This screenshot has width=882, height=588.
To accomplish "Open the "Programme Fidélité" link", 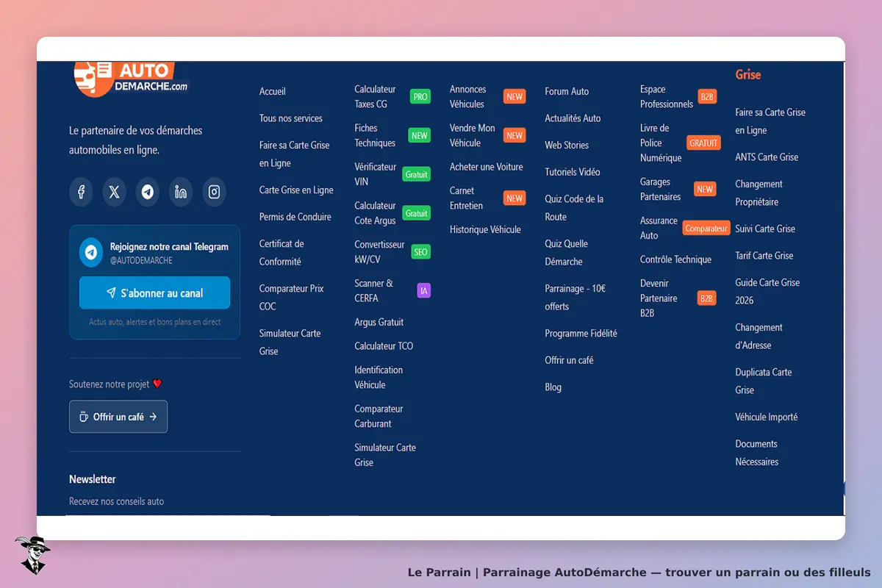I will 581,333.
